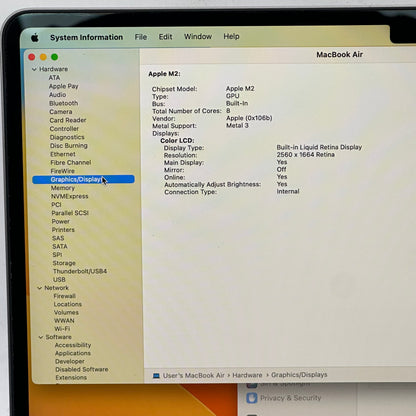Select Applications under Software
The height and width of the screenshot is (416, 416).
(x=73, y=353)
